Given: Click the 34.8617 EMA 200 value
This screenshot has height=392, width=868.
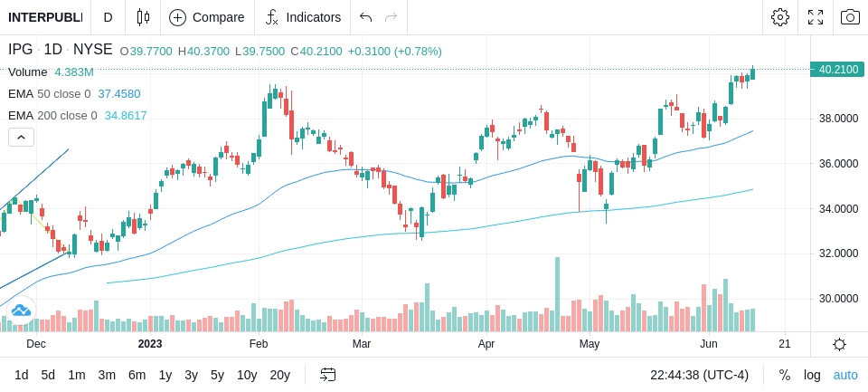Looking at the screenshot, I should click(126, 115).
